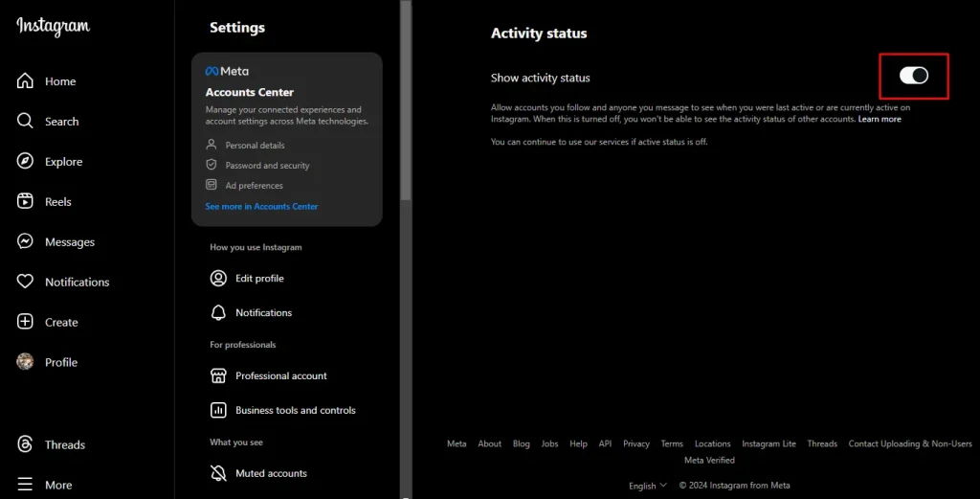Open Personal details text link
The image size is (980, 499).
(x=255, y=145)
